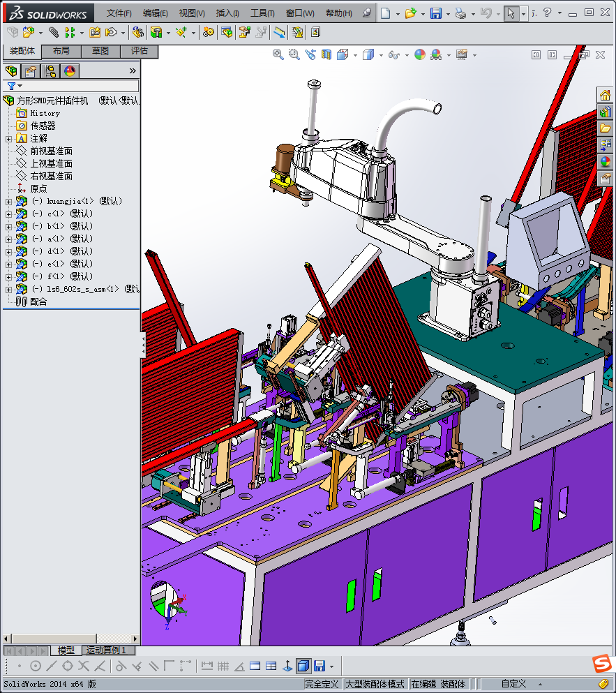This screenshot has height=693, width=616.
Task: Click the 自定义 units status bar entry
Action: pos(513,684)
